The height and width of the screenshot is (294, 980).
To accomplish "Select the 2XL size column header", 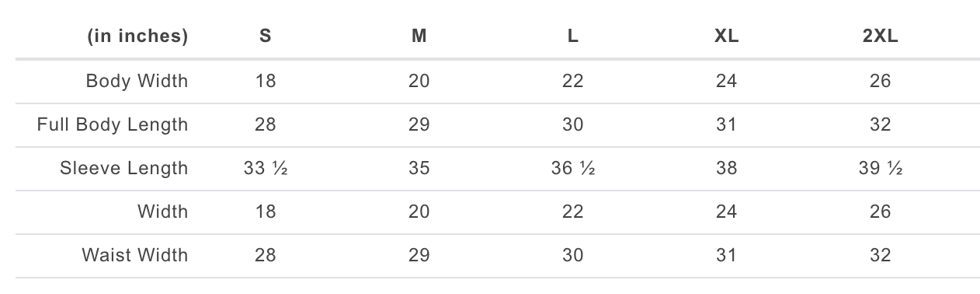I will [x=881, y=37].
